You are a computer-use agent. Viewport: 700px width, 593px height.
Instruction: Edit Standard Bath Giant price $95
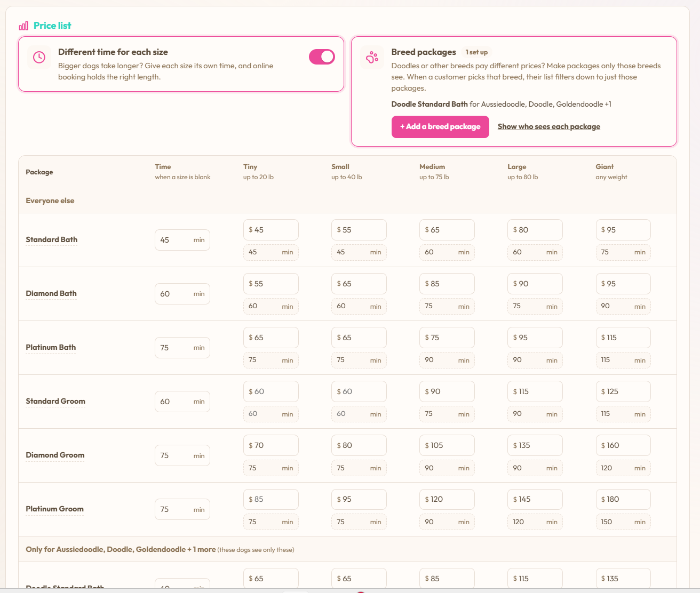pyautogui.click(x=623, y=230)
